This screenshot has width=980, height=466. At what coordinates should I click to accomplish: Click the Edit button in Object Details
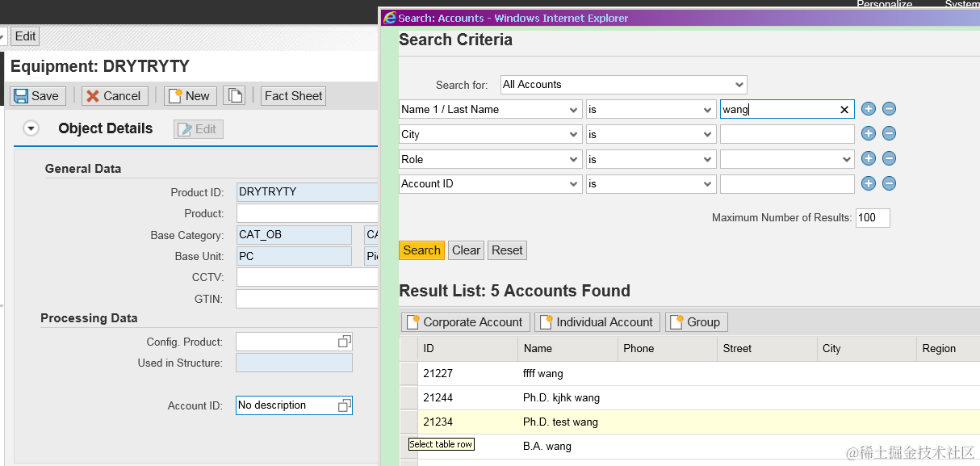(x=199, y=129)
